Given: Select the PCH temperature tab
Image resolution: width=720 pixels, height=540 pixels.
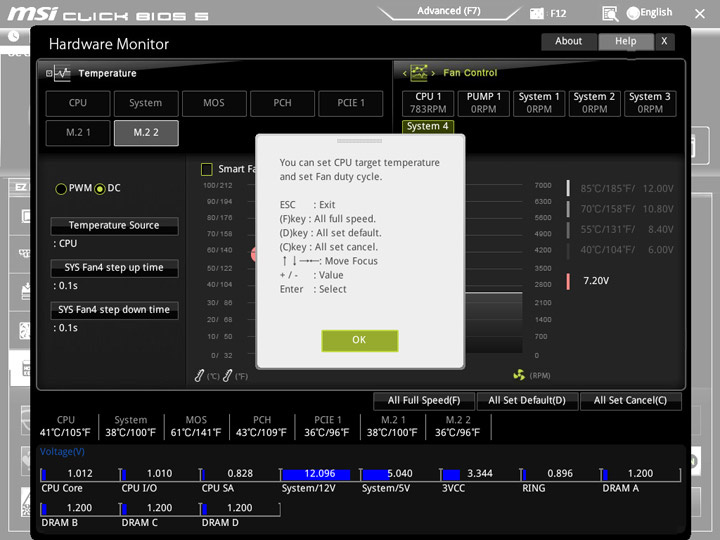Looking at the screenshot, I should pyautogui.click(x=282, y=103).
